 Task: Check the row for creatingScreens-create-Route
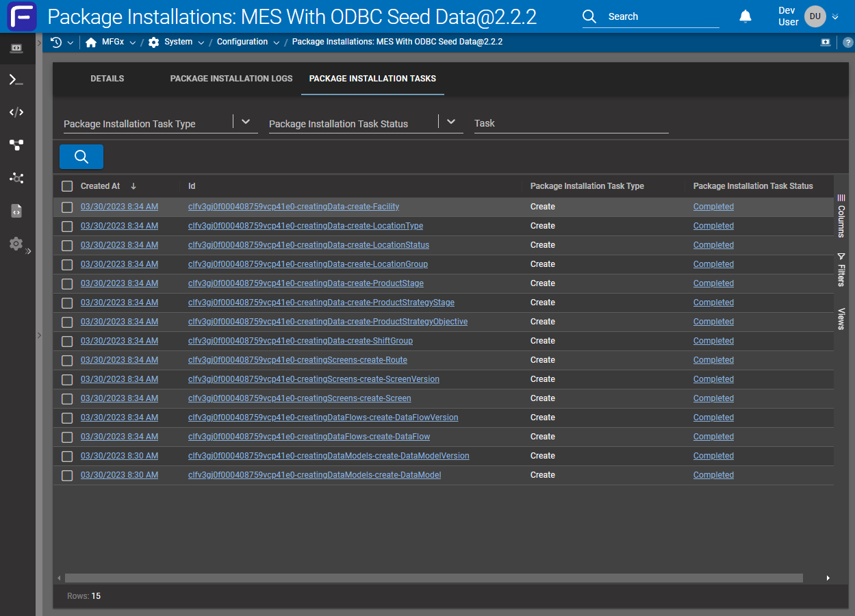(67, 360)
